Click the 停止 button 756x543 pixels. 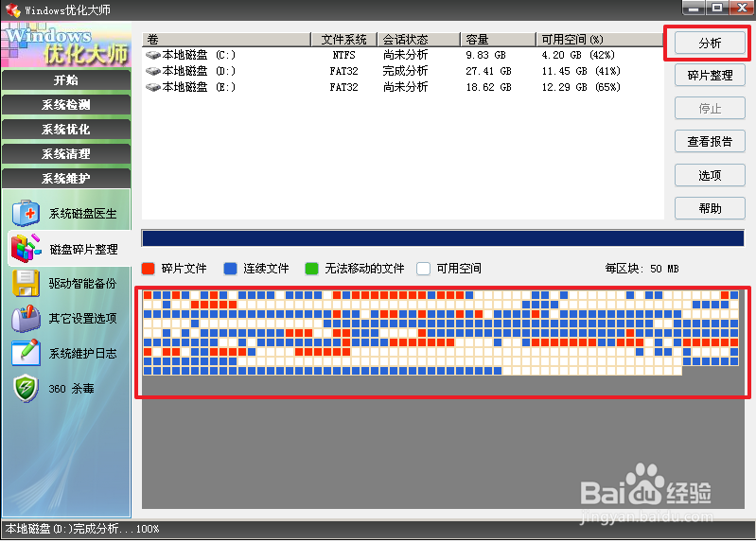(710, 109)
